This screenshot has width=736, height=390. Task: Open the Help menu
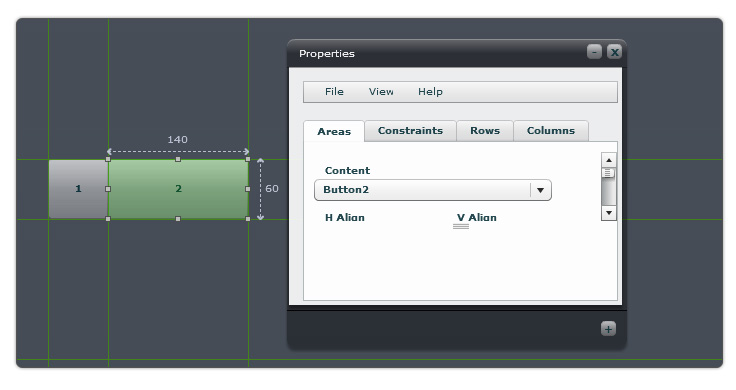coord(430,92)
